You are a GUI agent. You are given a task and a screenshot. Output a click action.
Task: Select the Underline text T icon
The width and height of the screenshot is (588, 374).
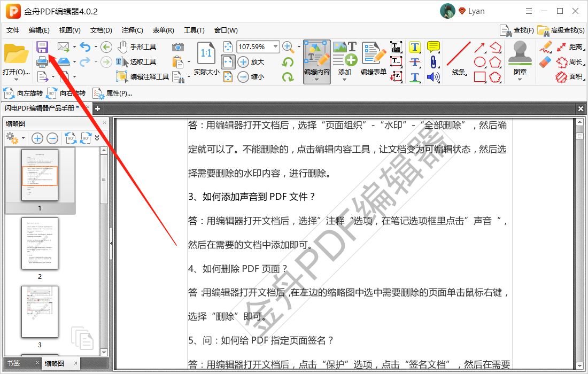(x=414, y=77)
